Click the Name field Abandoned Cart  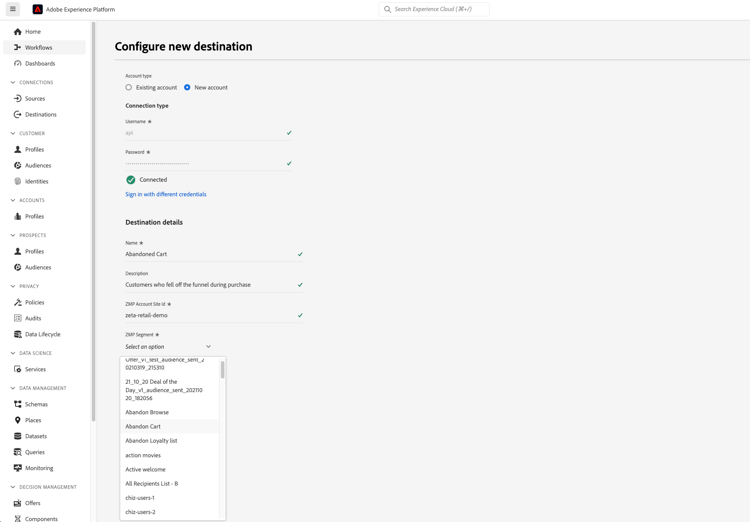point(214,254)
